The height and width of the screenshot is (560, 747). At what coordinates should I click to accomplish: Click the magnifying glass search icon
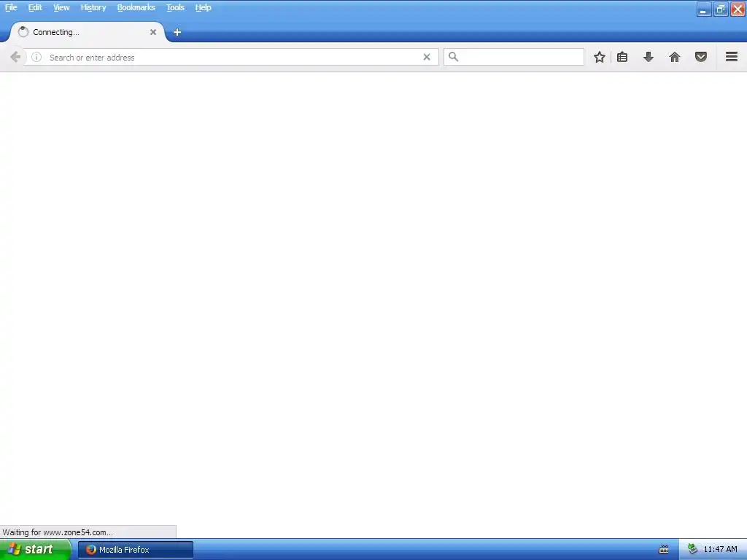[x=453, y=57]
